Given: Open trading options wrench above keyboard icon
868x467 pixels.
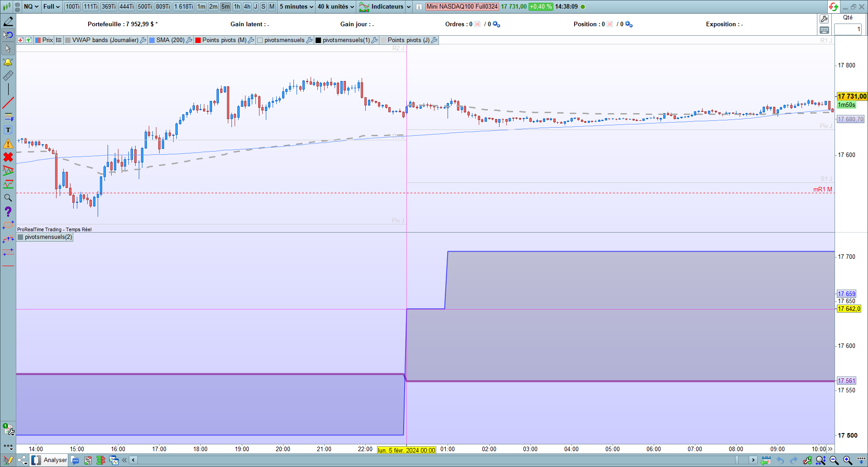Looking at the screenshot, I should click(824, 19).
